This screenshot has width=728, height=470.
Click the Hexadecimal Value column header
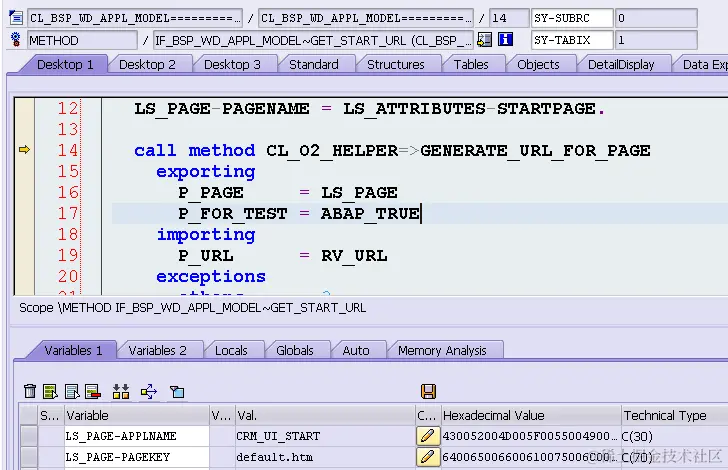click(531, 415)
